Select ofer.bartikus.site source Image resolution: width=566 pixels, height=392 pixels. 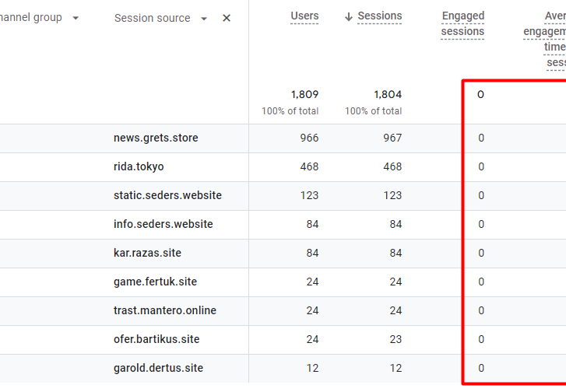[x=156, y=339]
